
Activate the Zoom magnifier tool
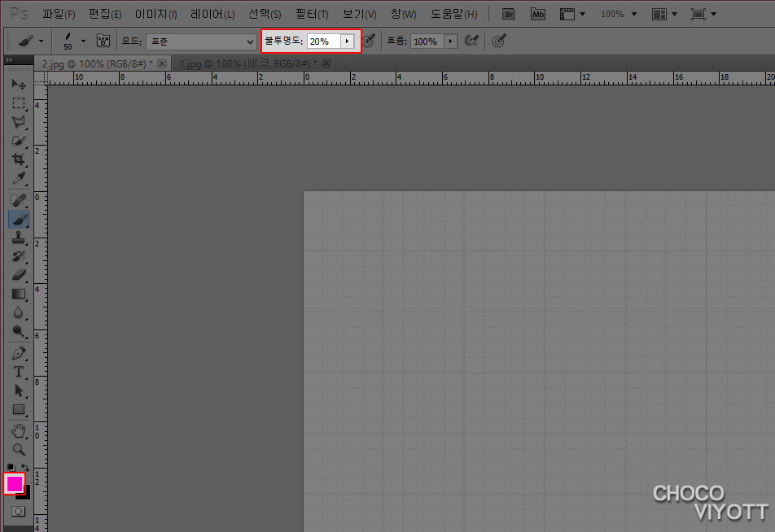pyautogui.click(x=19, y=449)
